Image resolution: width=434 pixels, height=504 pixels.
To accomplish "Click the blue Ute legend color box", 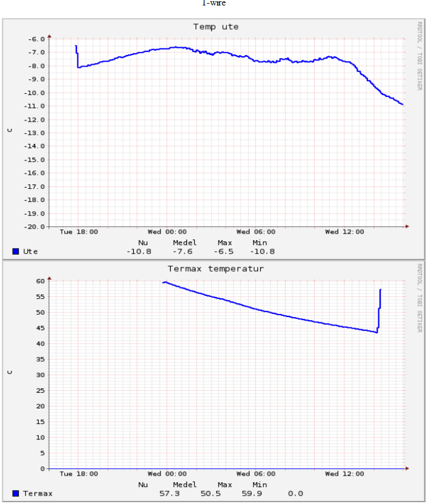I will click(x=16, y=251).
